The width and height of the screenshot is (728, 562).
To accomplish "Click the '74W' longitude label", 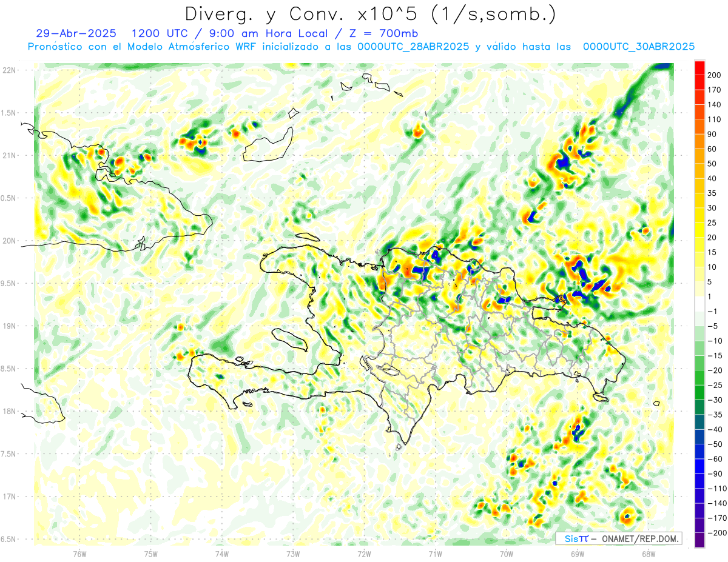I will [222, 554].
